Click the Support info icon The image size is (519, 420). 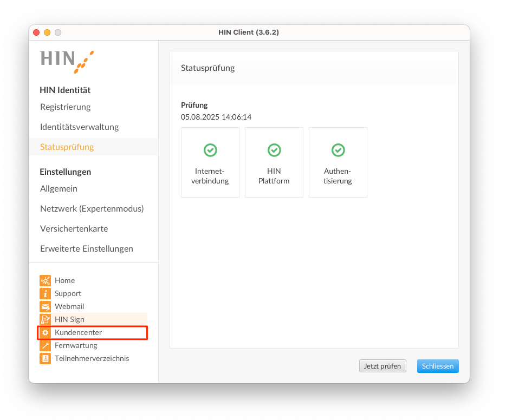pyautogui.click(x=46, y=293)
